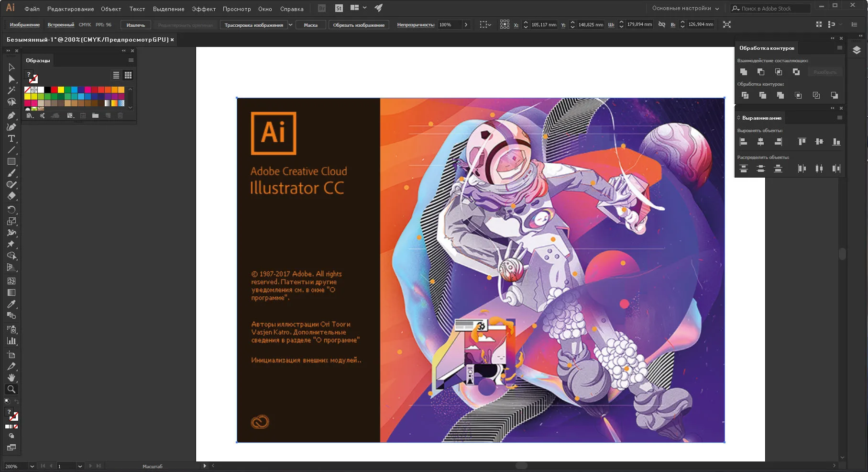Switch swatches to list view

(x=116, y=75)
